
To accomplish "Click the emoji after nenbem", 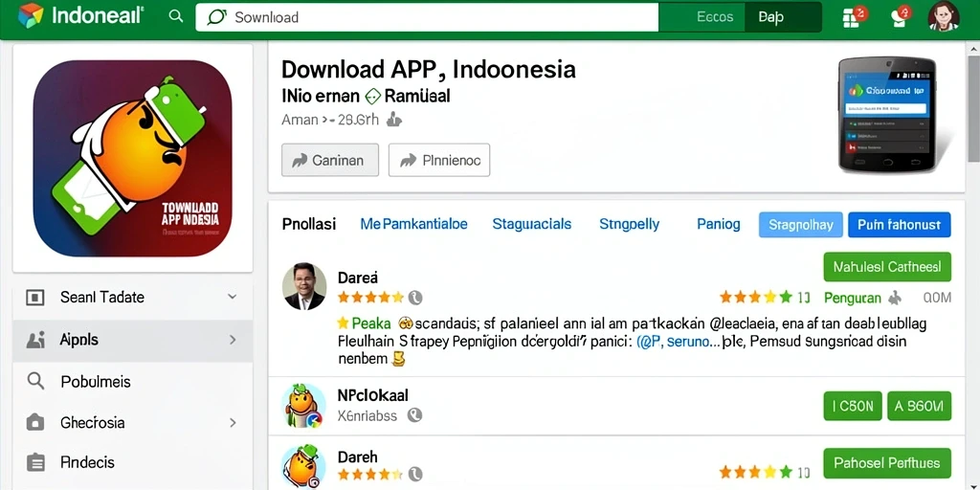I will (398, 360).
